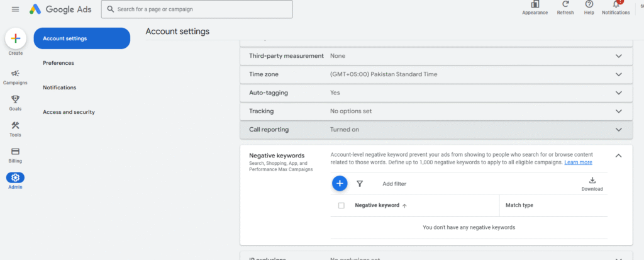Go to Goals trophy icon
This screenshot has height=260, width=644.
(x=15, y=99)
